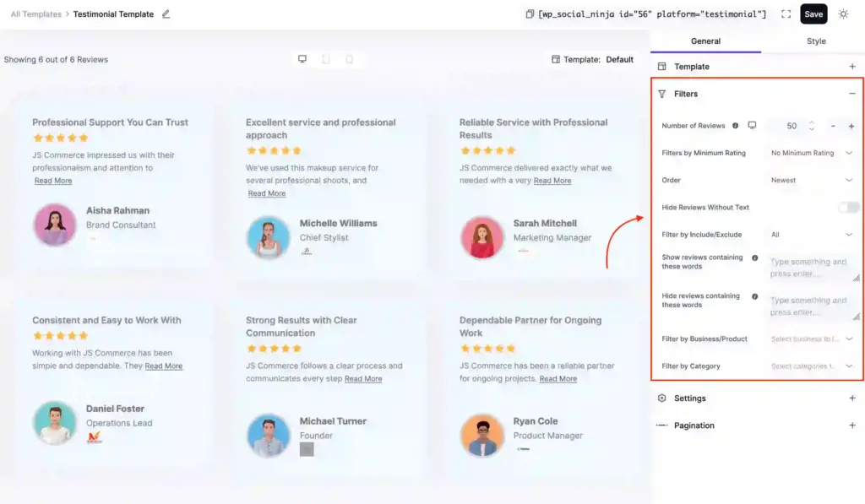Select the desktop preview icon

point(302,57)
